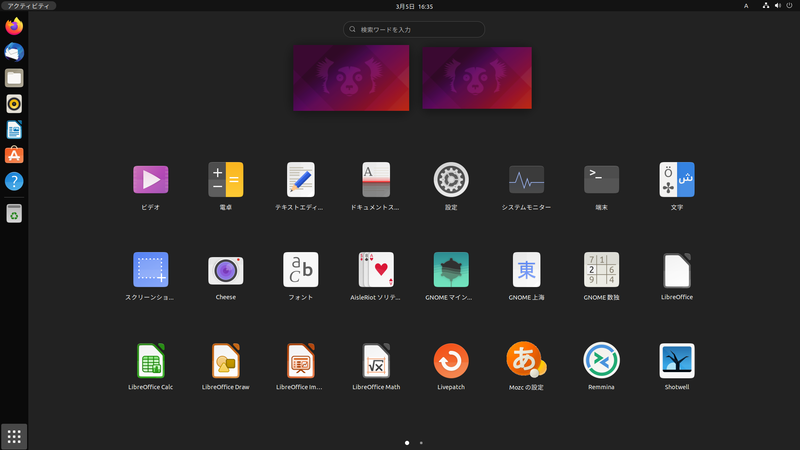
Task: Open Ubuntu Software from the dock
Action: (14, 155)
